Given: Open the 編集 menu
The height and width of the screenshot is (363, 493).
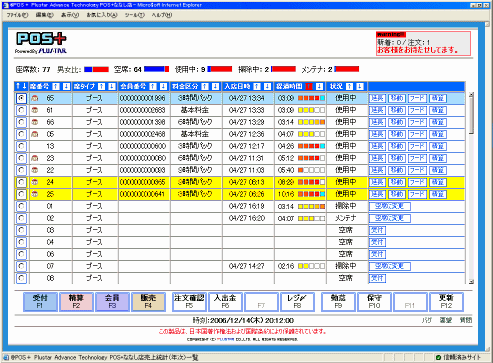Looking at the screenshot, I should tap(45, 15).
